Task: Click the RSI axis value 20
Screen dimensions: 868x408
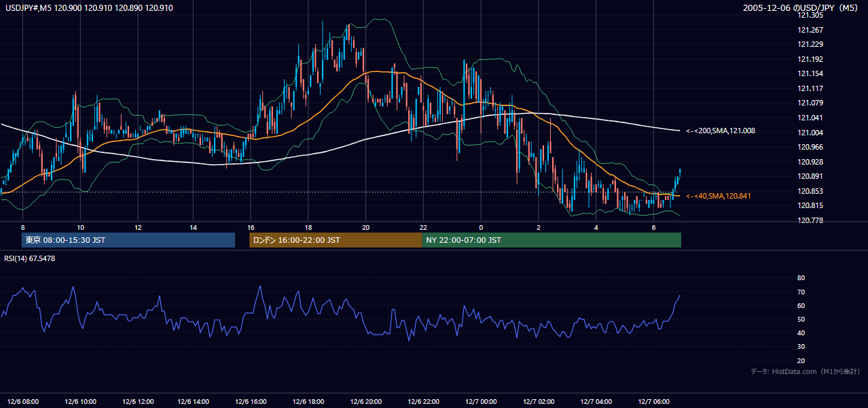Action: (x=801, y=360)
